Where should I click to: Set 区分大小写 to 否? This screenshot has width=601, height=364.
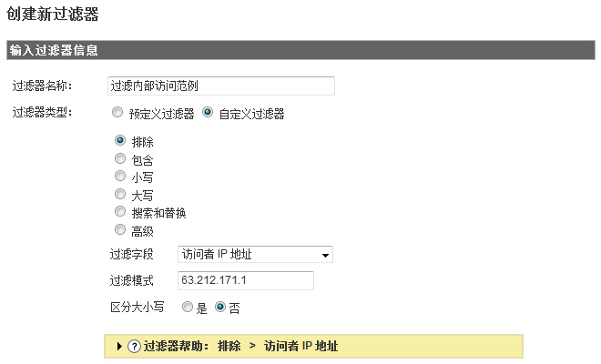click(219, 308)
